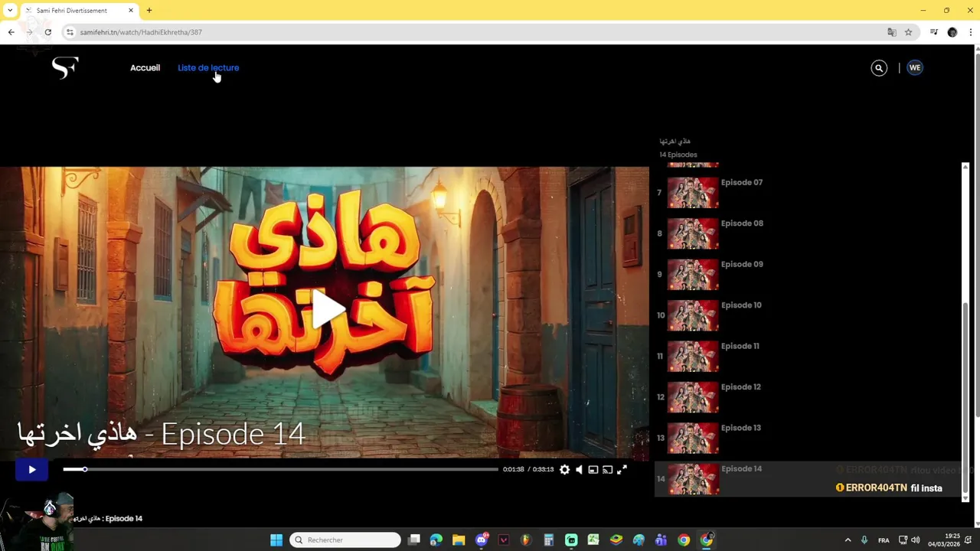Viewport: 980px width, 551px height.
Task: Mute the video with speaker icon
Action: (x=579, y=470)
